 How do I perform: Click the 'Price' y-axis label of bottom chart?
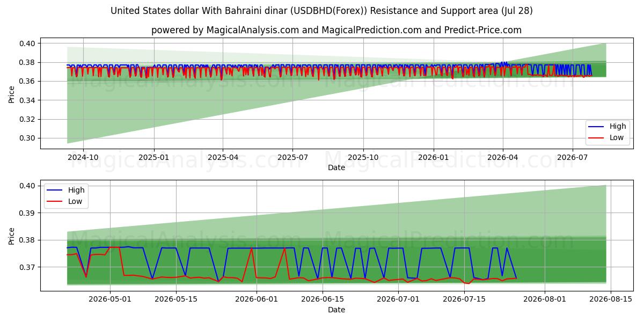[12, 236]
